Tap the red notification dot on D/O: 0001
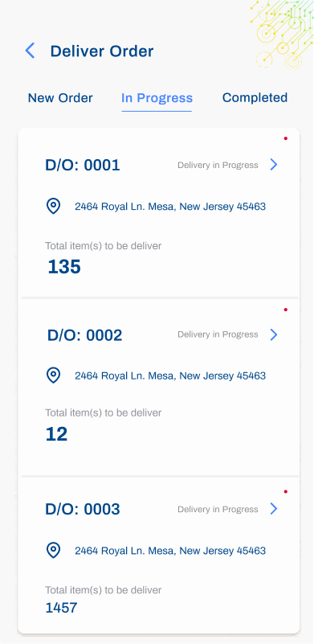Image resolution: width=314 pixels, height=644 pixels. pyautogui.click(x=286, y=139)
